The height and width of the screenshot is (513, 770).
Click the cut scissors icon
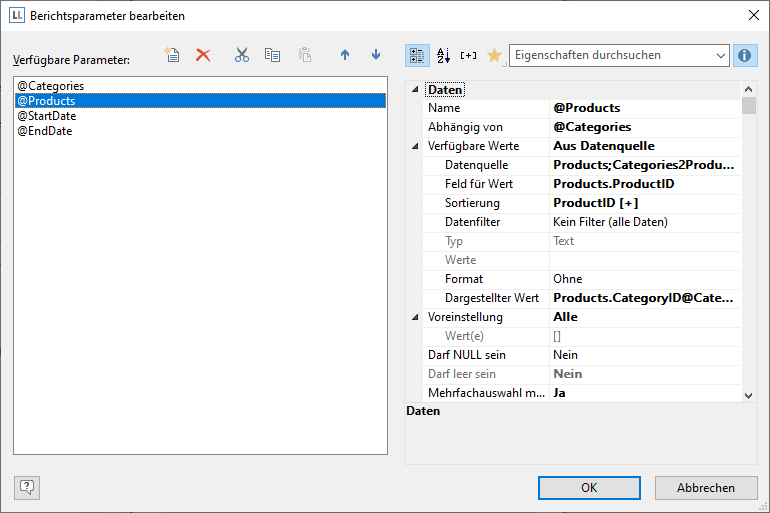click(x=241, y=55)
